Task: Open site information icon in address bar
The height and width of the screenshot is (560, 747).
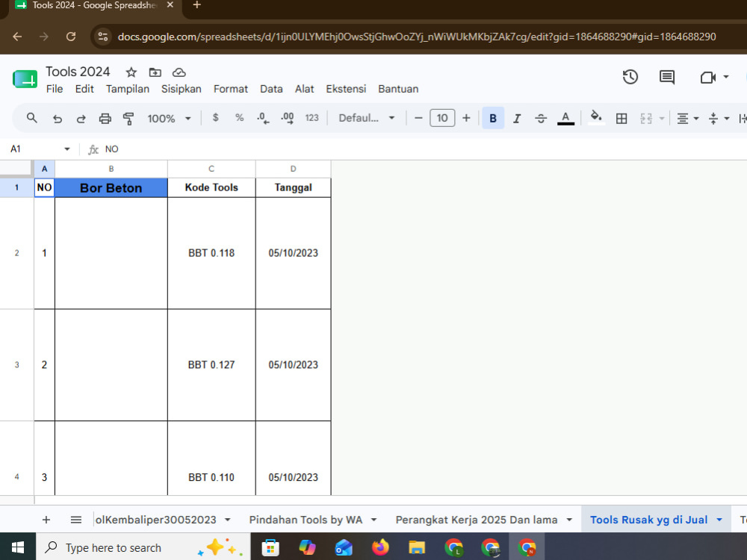Action: [102, 36]
